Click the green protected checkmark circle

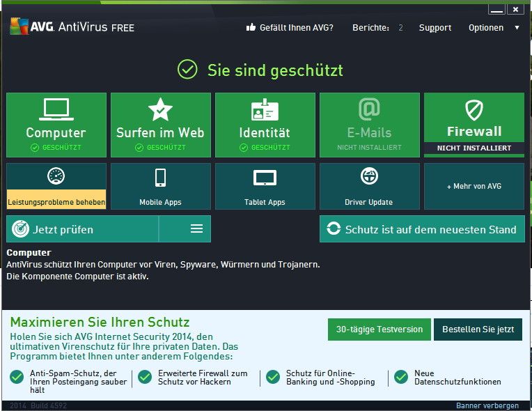pos(187,69)
